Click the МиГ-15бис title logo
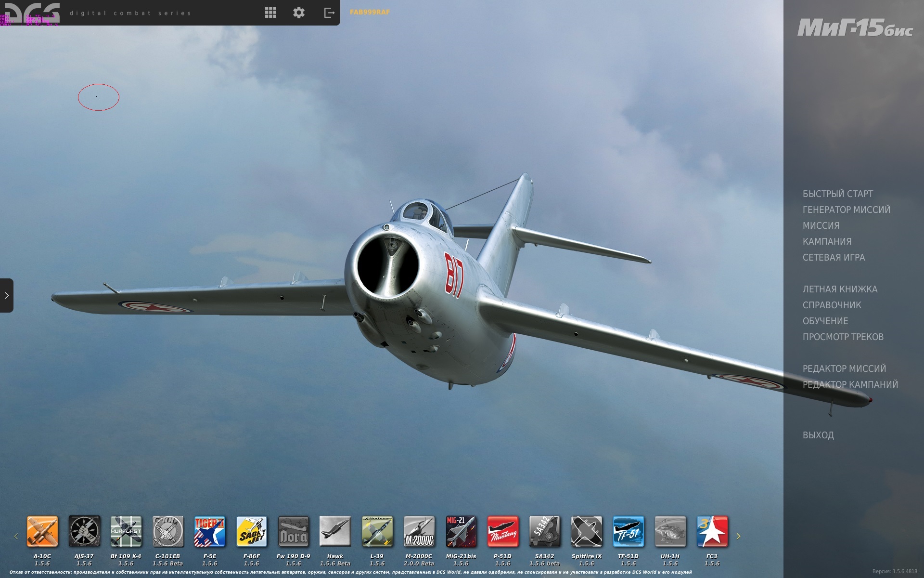924x578 pixels. coord(855,28)
